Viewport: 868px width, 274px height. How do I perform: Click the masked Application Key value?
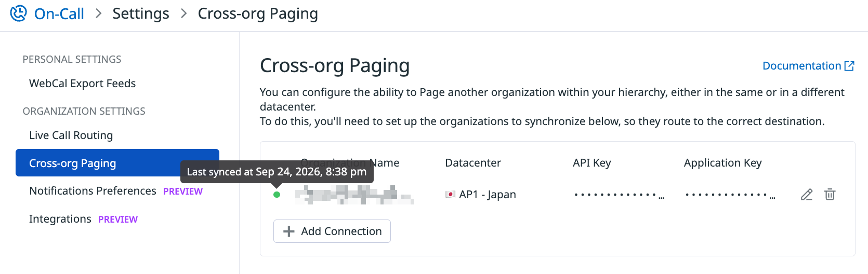[730, 195]
